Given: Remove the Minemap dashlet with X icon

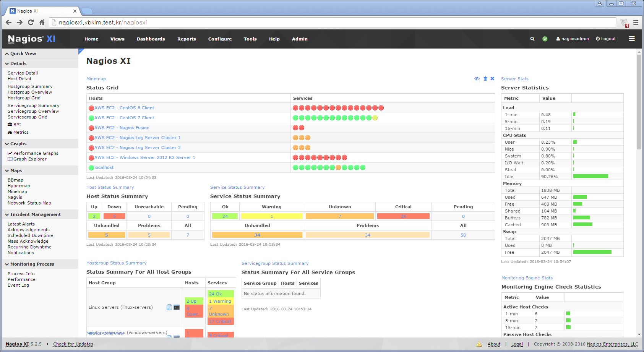Looking at the screenshot, I should click(492, 78).
